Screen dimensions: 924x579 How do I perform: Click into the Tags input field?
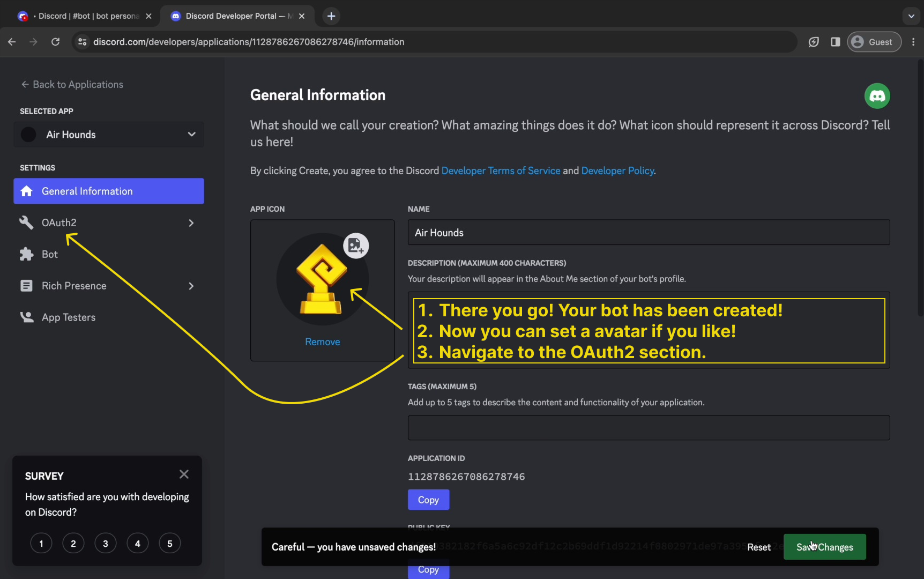(649, 428)
